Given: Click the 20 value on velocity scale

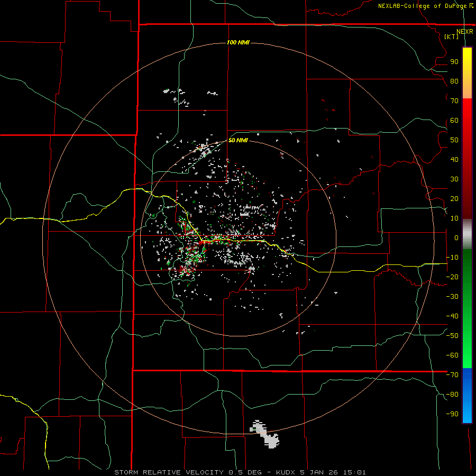Looking at the screenshot, I should click(454, 199).
